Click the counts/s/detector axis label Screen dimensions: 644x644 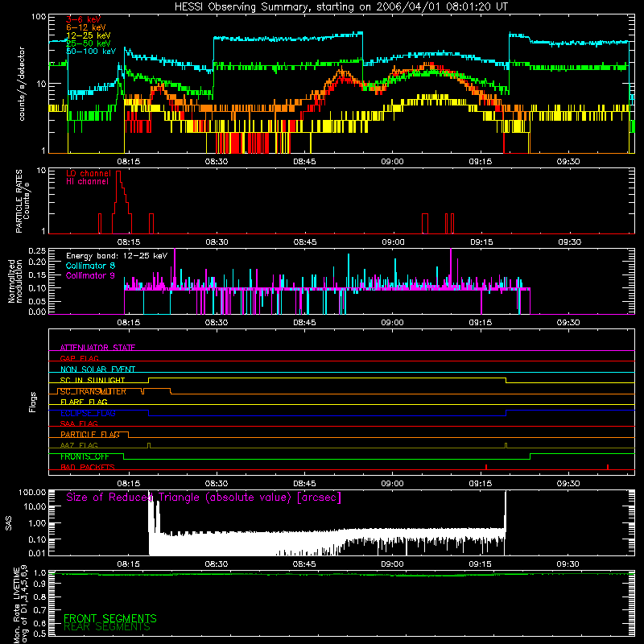point(22,84)
